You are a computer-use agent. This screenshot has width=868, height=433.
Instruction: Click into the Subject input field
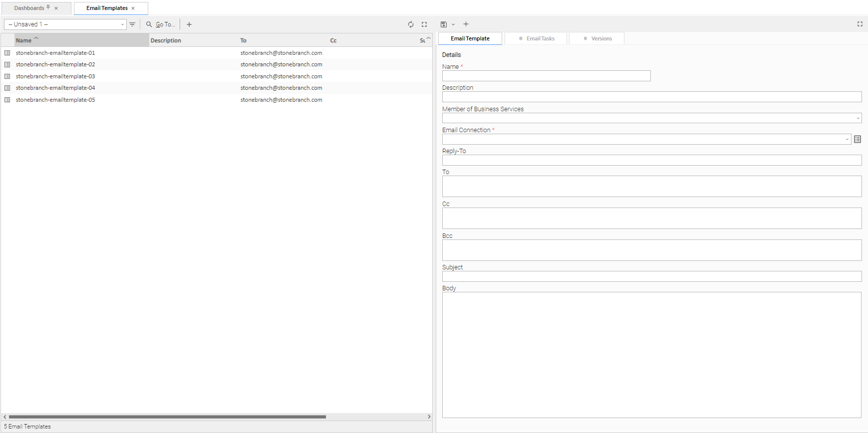point(651,276)
